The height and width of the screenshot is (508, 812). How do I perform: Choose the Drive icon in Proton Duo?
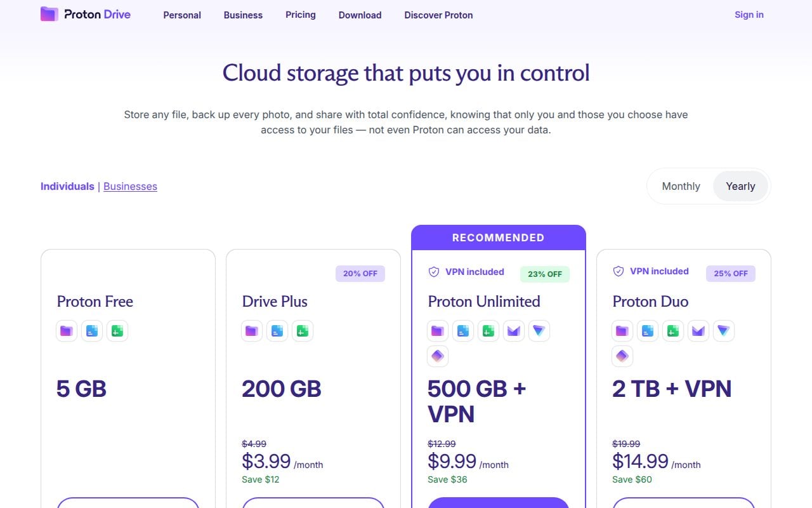tap(622, 331)
